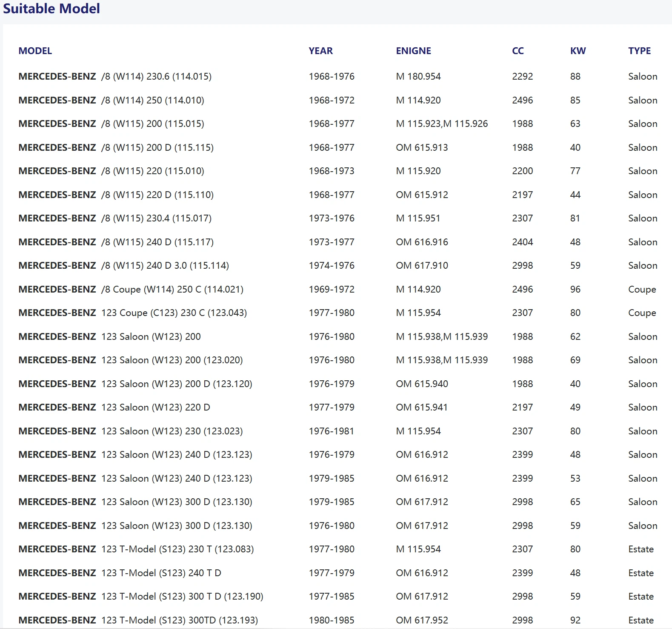672x629 pixels.
Task: Click 'Estate' type in the 300TD row
Action: [x=641, y=620]
